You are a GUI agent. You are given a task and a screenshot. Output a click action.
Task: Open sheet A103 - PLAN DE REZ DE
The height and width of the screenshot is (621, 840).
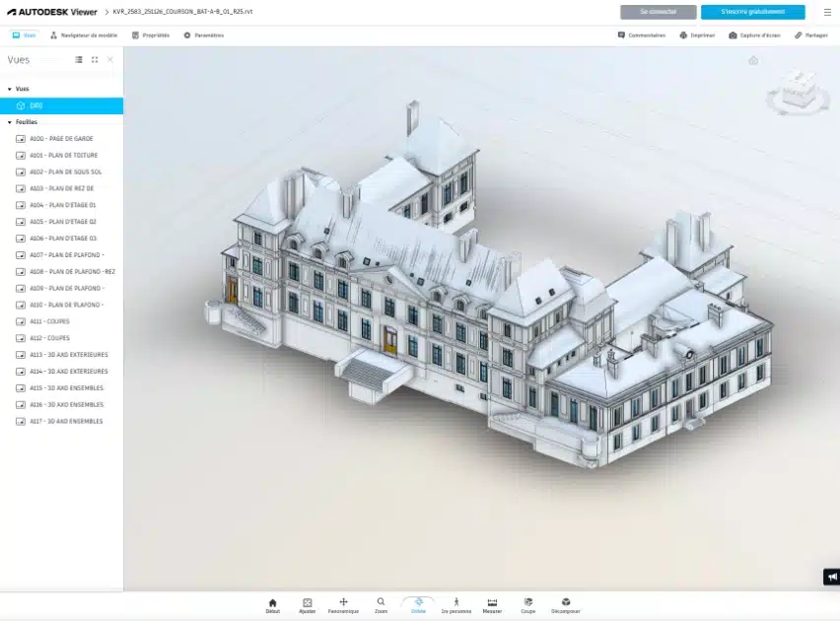click(61, 188)
